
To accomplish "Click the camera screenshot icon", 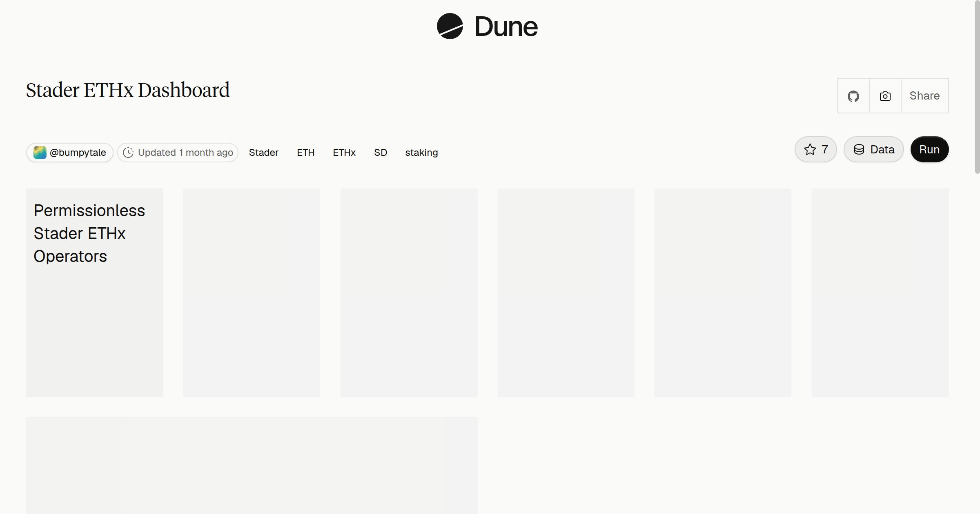I will point(885,96).
